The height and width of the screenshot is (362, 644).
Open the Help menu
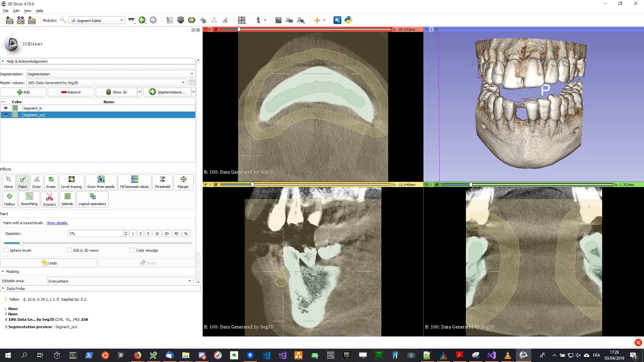[39, 11]
